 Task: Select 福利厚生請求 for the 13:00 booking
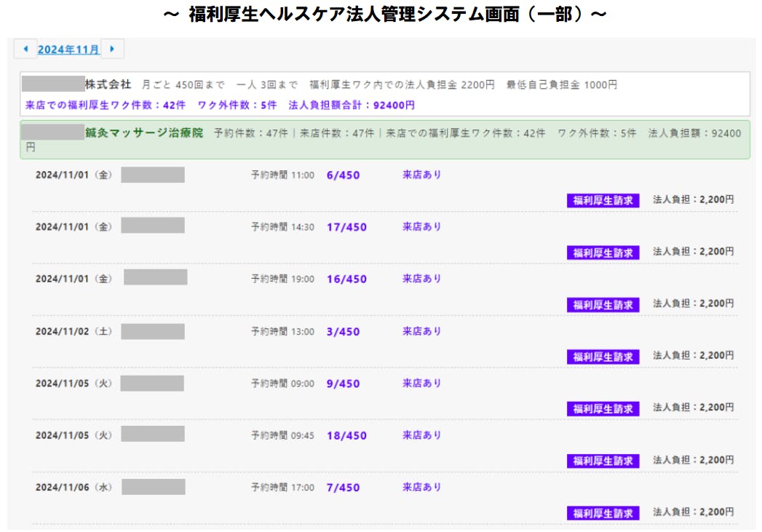pyautogui.click(x=603, y=357)
